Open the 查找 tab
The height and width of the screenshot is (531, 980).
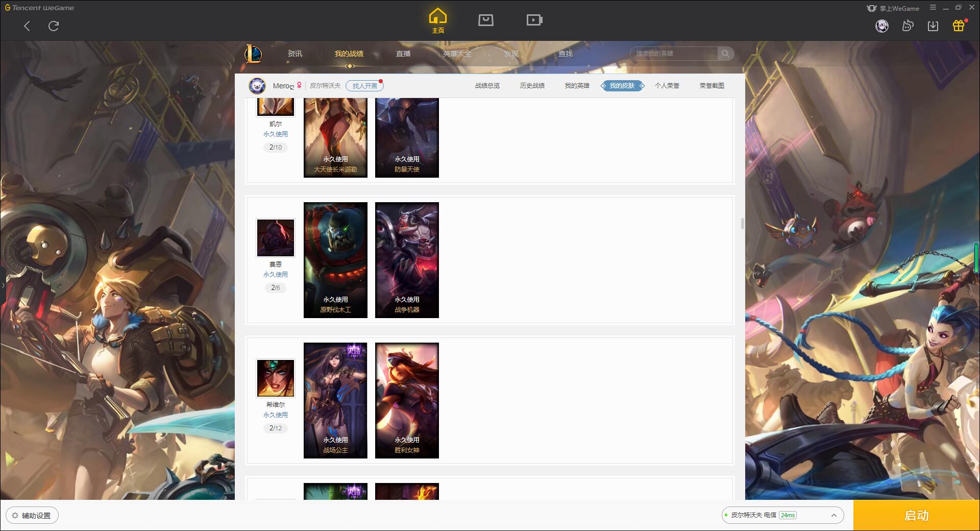[x=566, y=54]
